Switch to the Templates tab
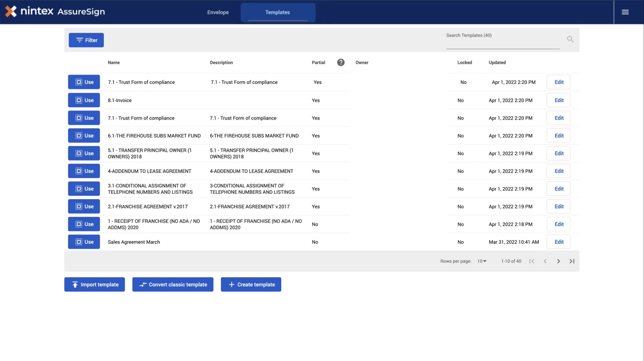 click(278, 12)
